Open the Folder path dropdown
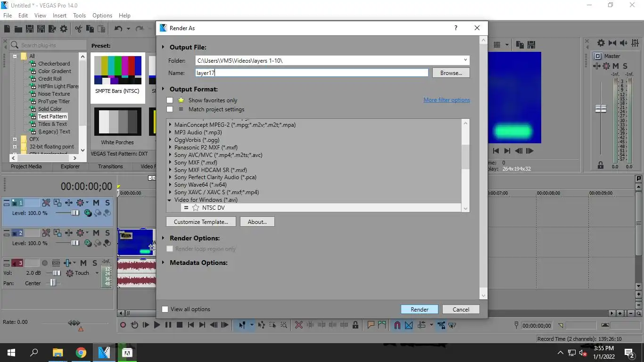This screenshot has width=644, height=362. click(x=465, y=60)
